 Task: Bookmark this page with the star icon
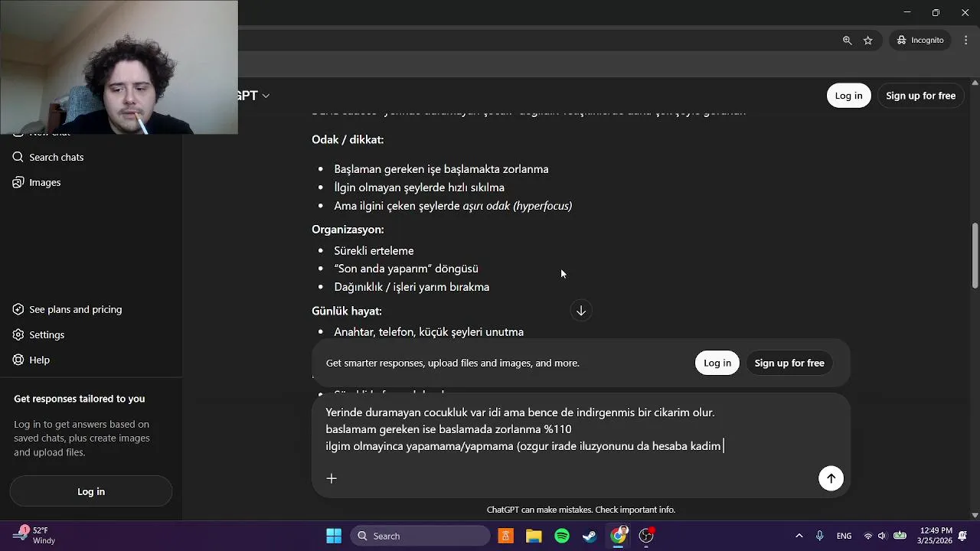(x=867, y=40)
